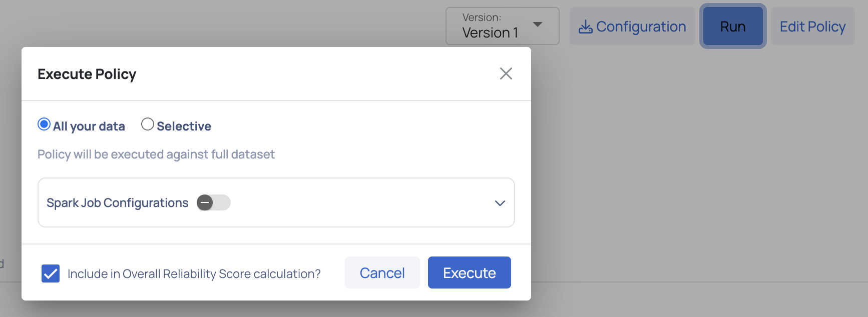Click the Include in Overall Reliability Score label

click(194, 274)
